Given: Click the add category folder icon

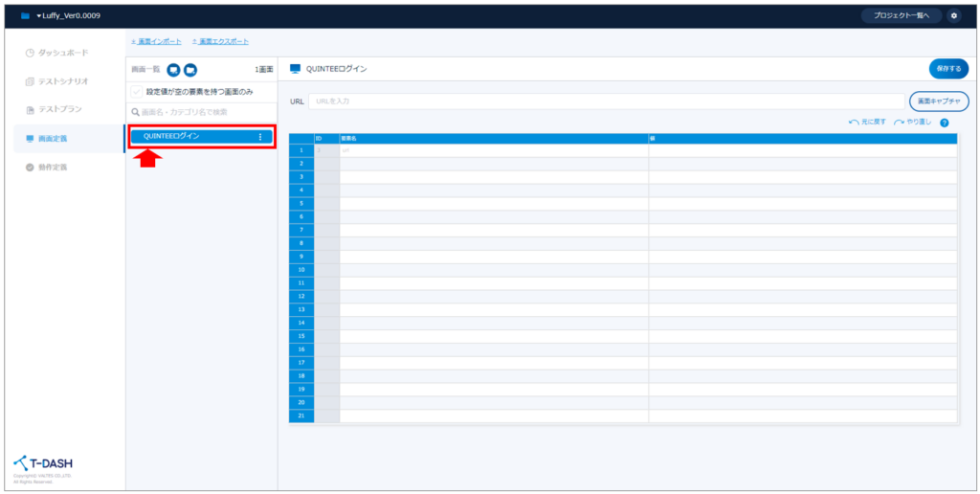Looking at the screenshot, I should coord(190,70).
